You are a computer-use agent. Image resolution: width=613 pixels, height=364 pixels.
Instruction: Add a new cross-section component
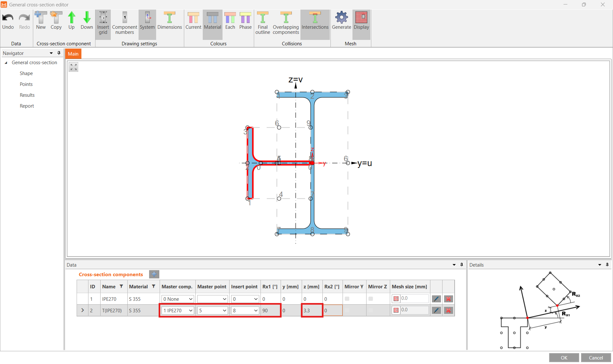154,274
